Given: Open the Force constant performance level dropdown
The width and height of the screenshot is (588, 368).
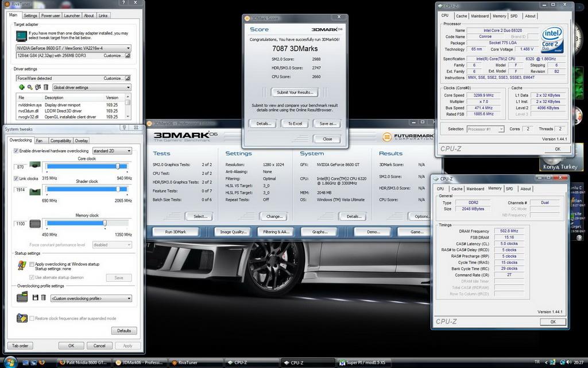Looking at the screenshot, I should tap(112, 244).
